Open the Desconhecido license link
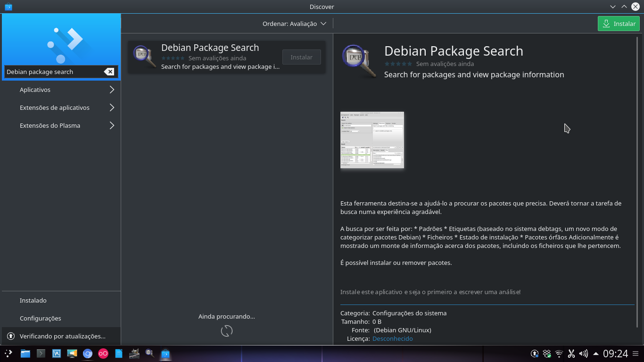The height and width of the screenshot is (362, 644). 392,338
